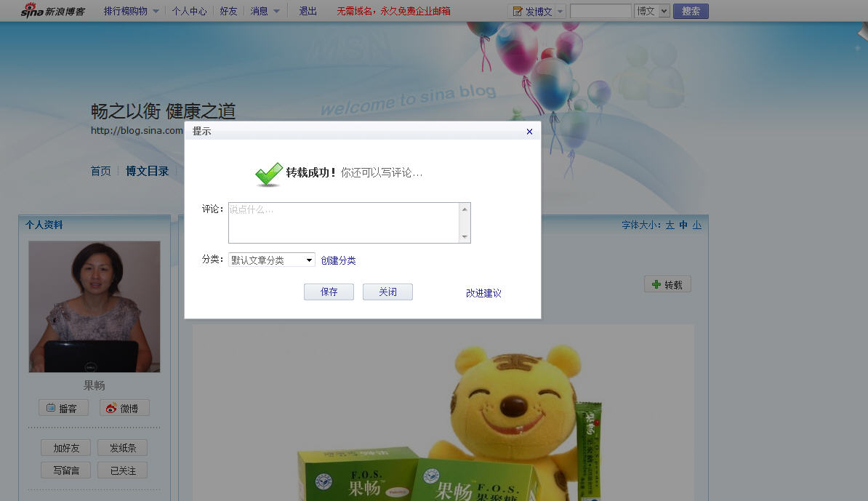Click the 写留言 button
Screen dimensions: 868x501
pyautogui.click(x=66, y=470)
